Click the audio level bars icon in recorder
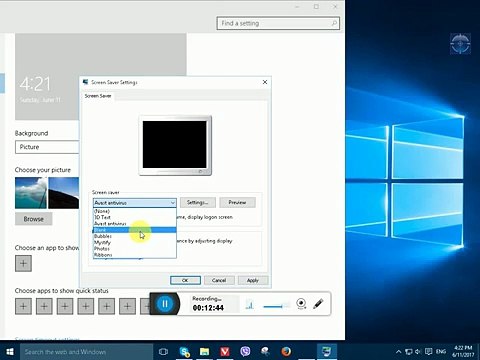The image size is (480, 360). pyautogui.click(x=250, y=304)
